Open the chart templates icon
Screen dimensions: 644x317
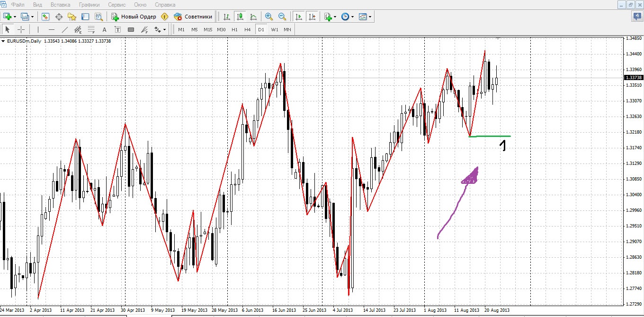(363, 17)
